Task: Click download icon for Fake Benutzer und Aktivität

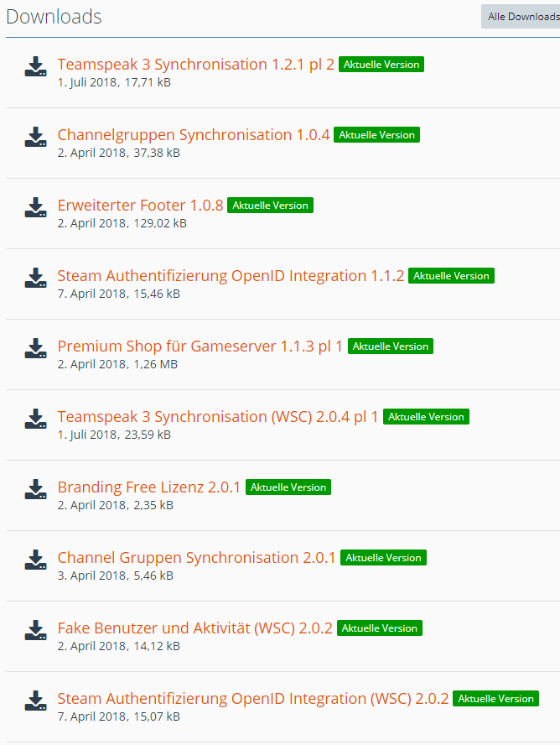Action: (35, 631)
